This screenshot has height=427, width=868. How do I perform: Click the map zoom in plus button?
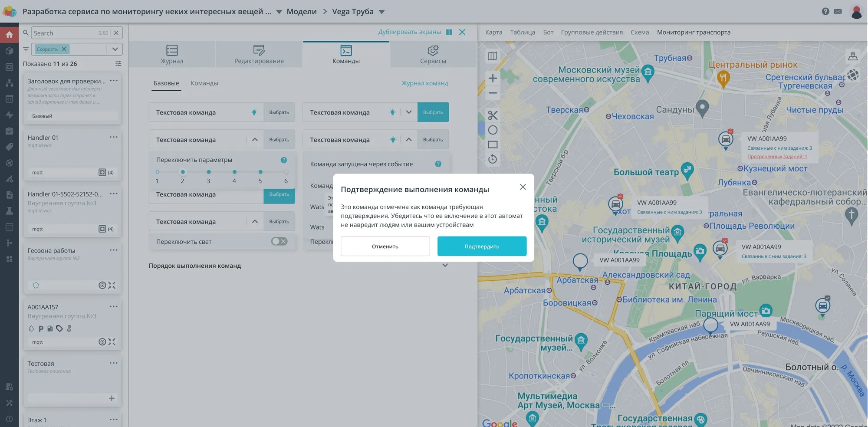click(493, 78)
